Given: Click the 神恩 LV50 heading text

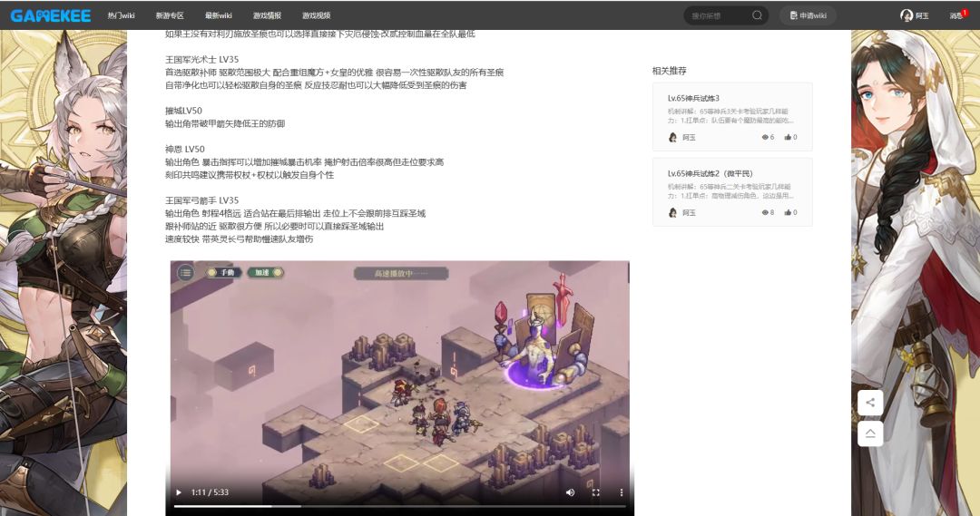Looking at the screenshot, I should point(185,149).
